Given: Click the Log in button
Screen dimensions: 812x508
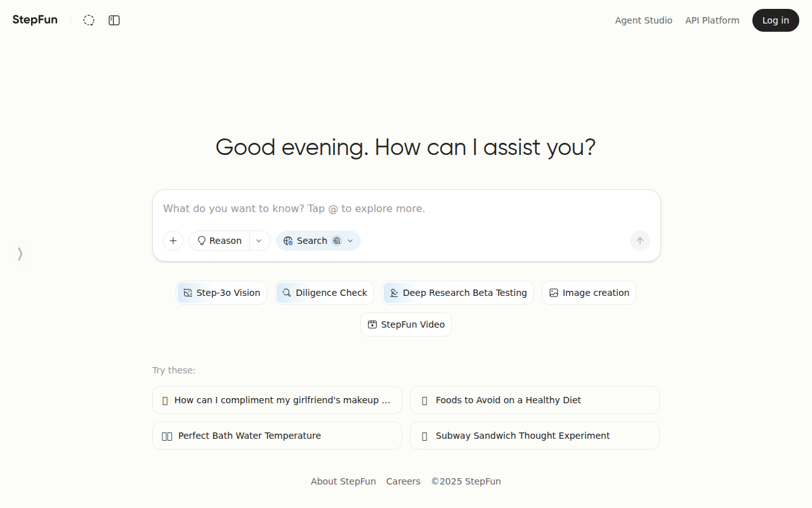Looking at the screenshot, I should (775, 20).
